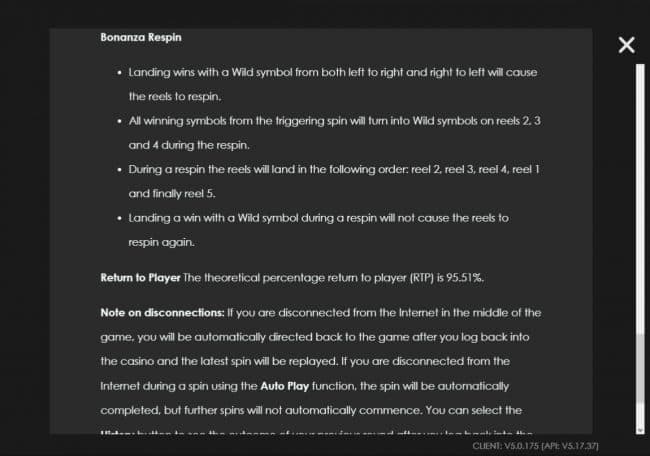Image resolution: width=650 pixels, height=456 pixels.
Task: Click the bullet dot before 'All winning symbols'
Action: coord(119,121)
